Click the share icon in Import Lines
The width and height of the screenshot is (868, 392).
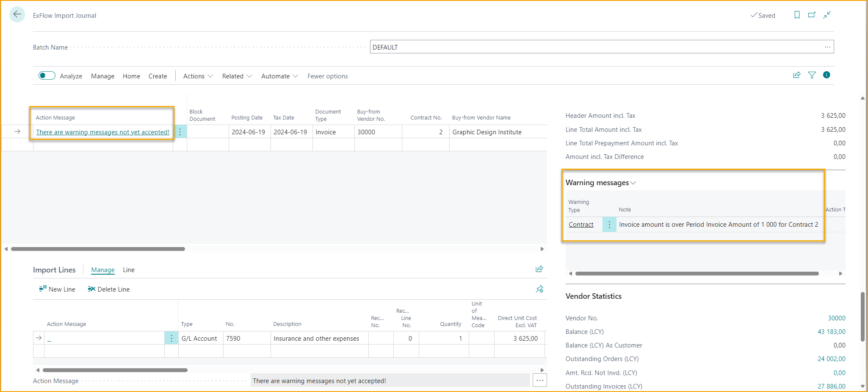coord(539,269)
